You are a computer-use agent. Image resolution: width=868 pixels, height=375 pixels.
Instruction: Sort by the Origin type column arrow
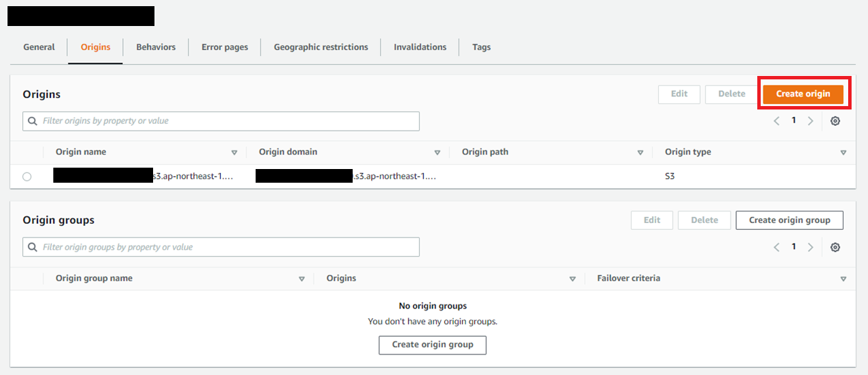(843, 153)
